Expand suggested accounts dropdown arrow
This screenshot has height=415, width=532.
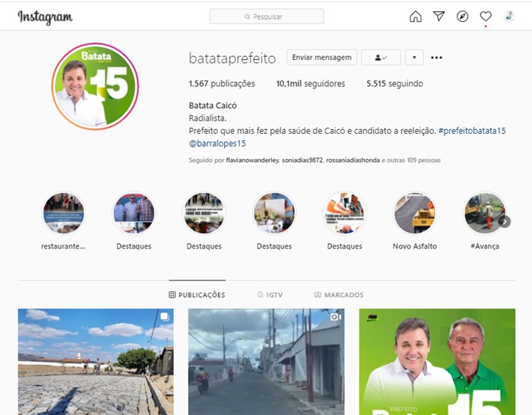point(413,58)
